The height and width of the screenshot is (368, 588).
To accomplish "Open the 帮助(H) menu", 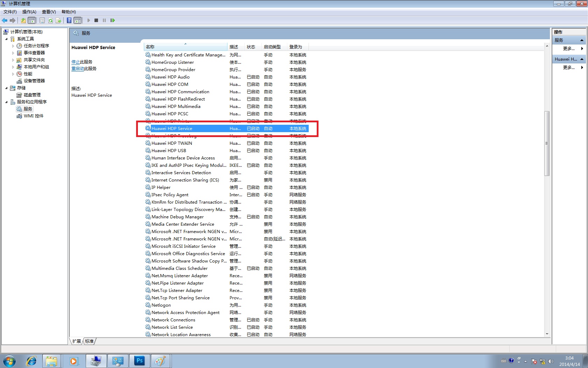I will point(69,12).
